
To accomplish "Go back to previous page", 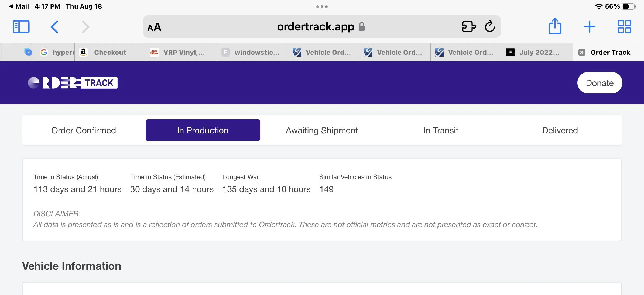I will 54,27.
